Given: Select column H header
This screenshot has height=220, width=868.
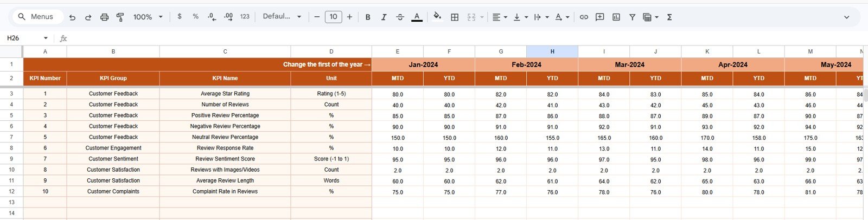Looking at the screenshot, I should 552,51.
